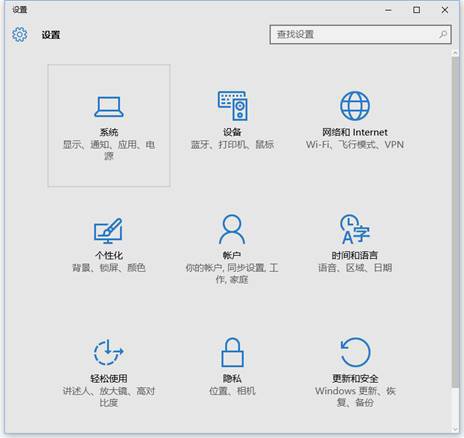Open the 系统 laptop icon
Image resolution: width=464 pixels, height=438 pixels.
click(109, 107)
